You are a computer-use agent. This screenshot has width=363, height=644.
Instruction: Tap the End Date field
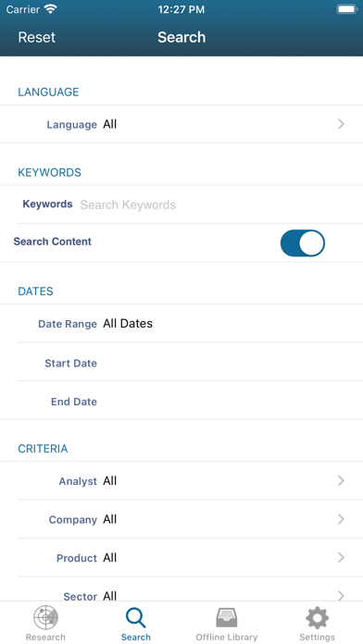(x=190, y=401)
